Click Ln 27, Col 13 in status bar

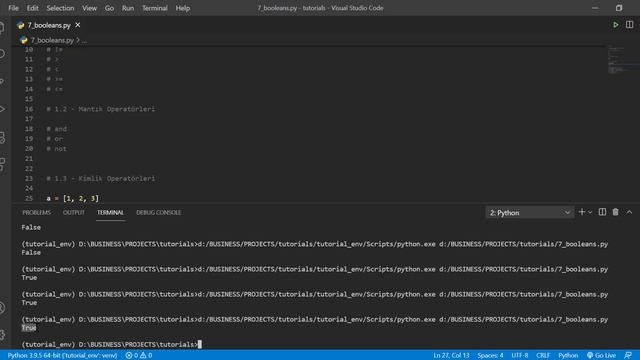(x=451, y=356)
